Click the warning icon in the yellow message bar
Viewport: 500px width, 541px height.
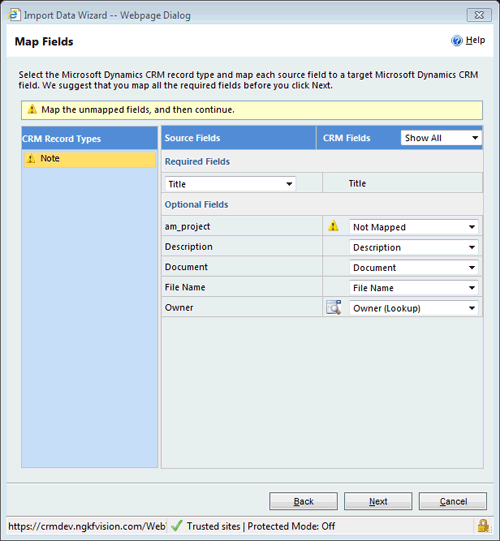coord(32,110)
